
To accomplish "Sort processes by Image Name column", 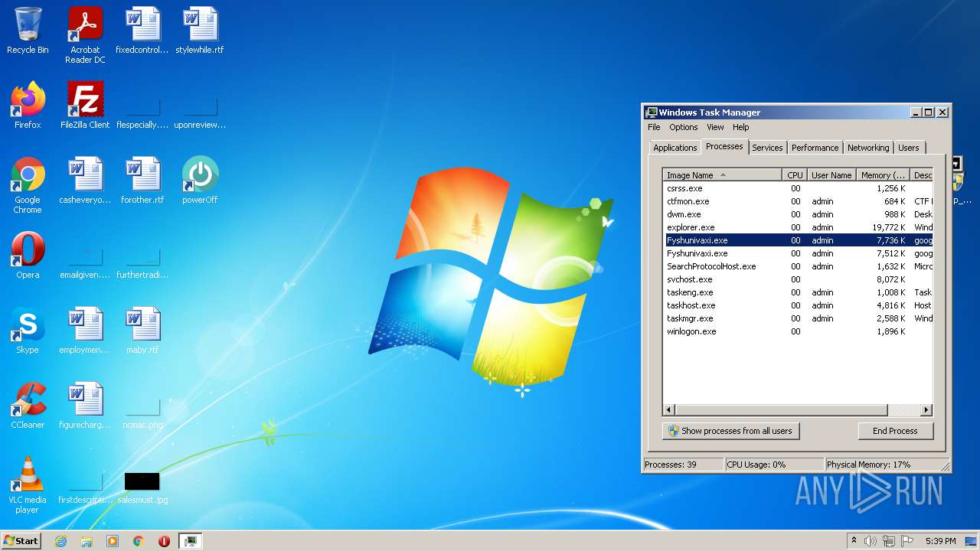I will (x=722, y=175).
